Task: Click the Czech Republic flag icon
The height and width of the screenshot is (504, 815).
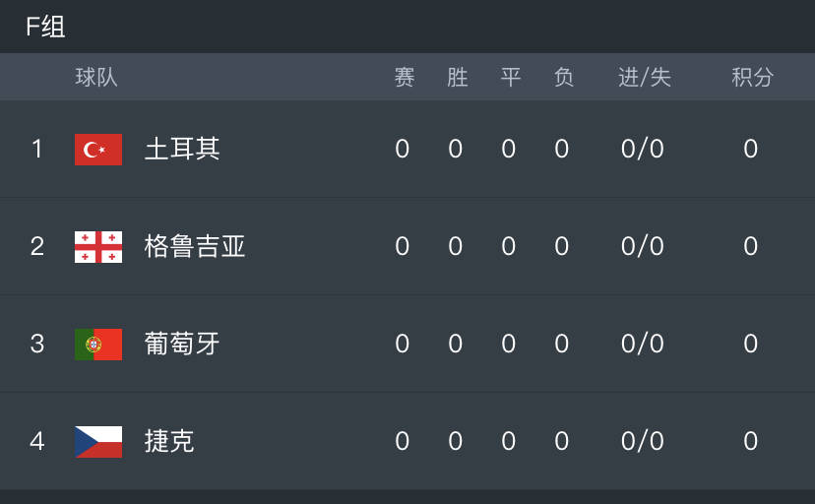Action: 98,442
